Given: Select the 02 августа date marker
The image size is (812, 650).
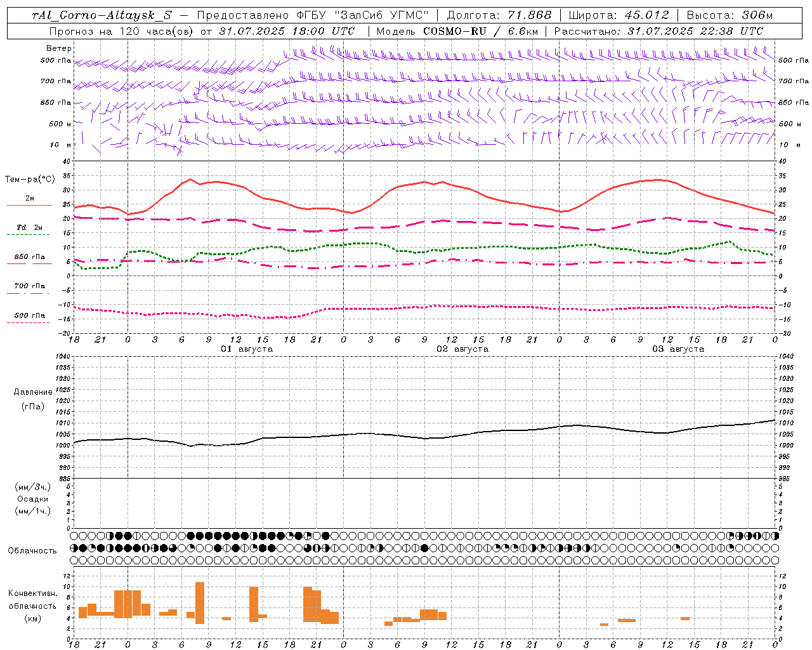Looking at the screenshot, I should click(x=462, y=349).
